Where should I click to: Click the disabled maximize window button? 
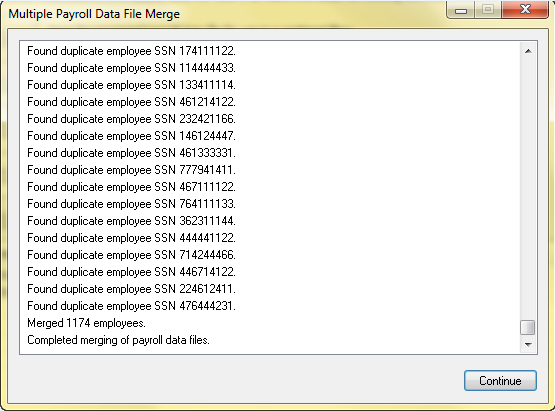pyautogui.click(x=488, y=10)
